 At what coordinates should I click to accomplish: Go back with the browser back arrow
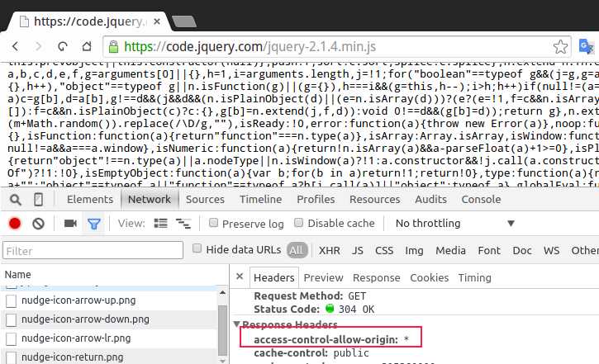(15, 46)
